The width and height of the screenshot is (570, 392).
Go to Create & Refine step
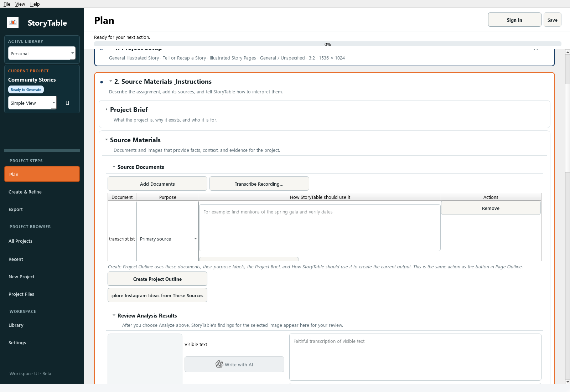pos(42,192)
